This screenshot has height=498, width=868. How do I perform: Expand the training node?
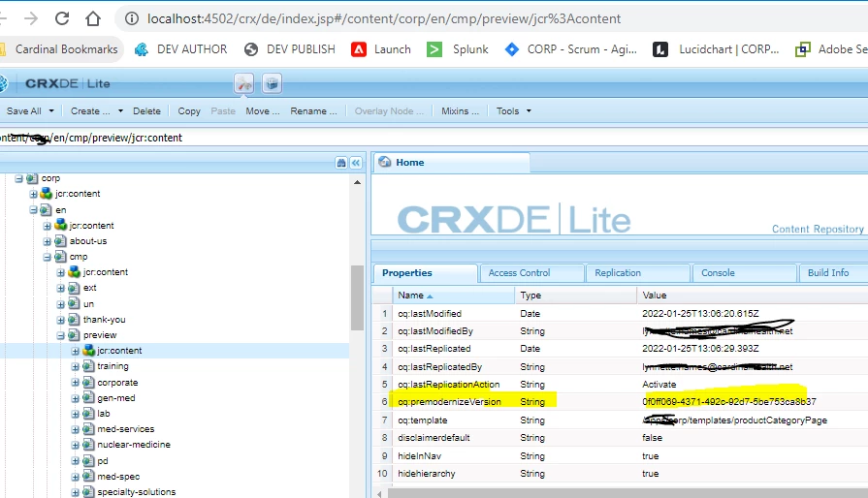point(76,366)
